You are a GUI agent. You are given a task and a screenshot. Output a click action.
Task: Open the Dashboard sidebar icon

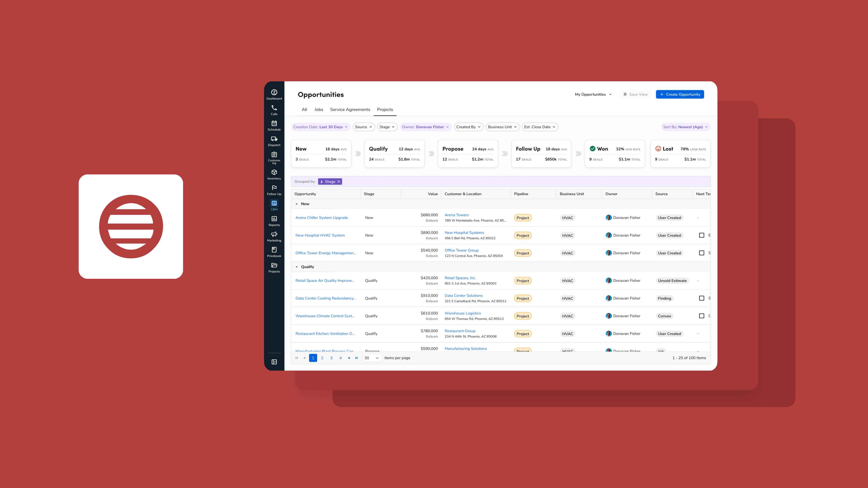coord(274,94)
